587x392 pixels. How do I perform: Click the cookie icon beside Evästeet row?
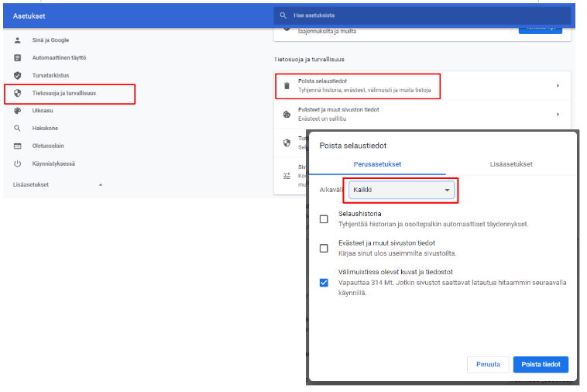pos(287,114)
